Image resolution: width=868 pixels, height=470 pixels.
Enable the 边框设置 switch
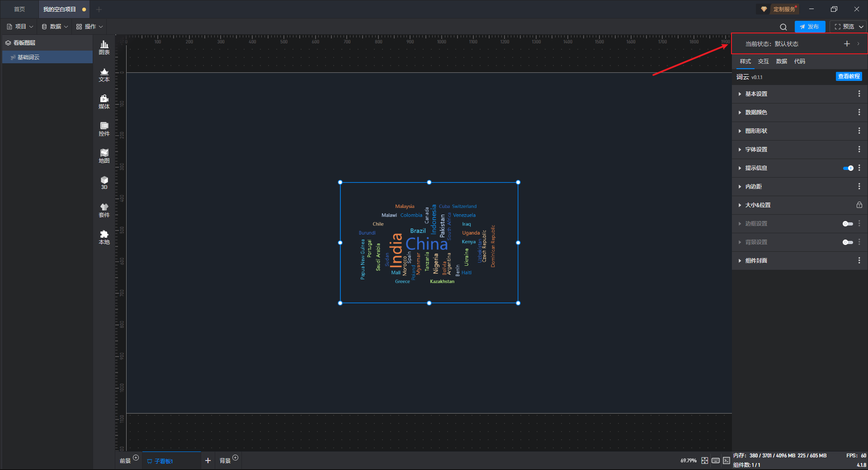[x=848, y=224]
